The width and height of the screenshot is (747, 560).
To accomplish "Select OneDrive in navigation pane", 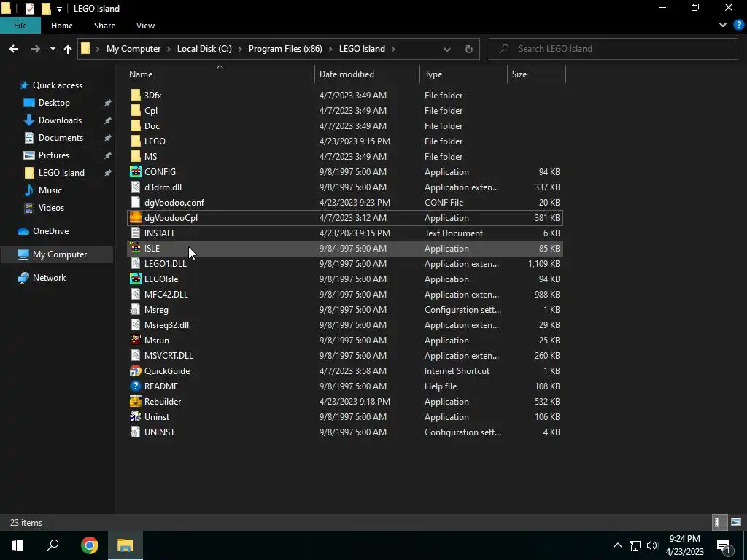I will pos(50,231).
